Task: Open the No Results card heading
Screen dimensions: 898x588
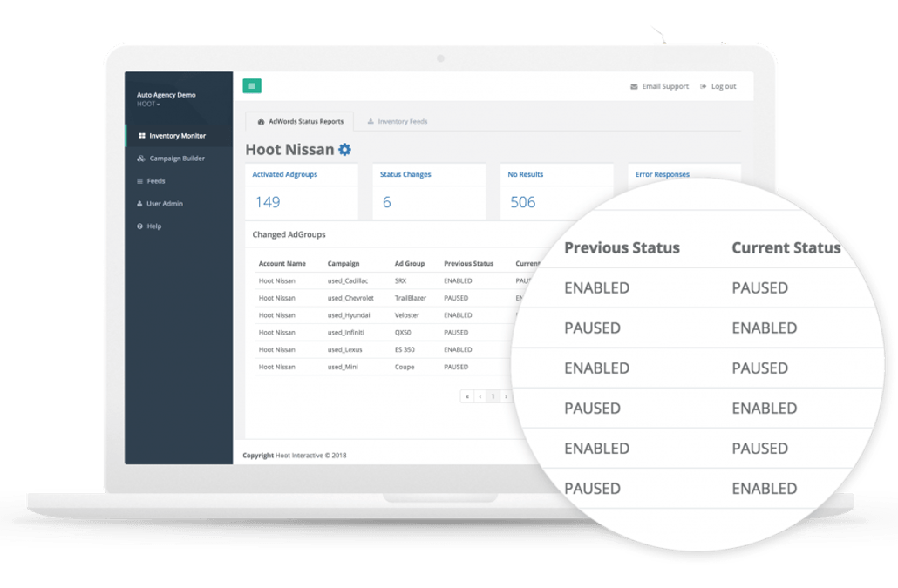Action: [x=525, y=174]
